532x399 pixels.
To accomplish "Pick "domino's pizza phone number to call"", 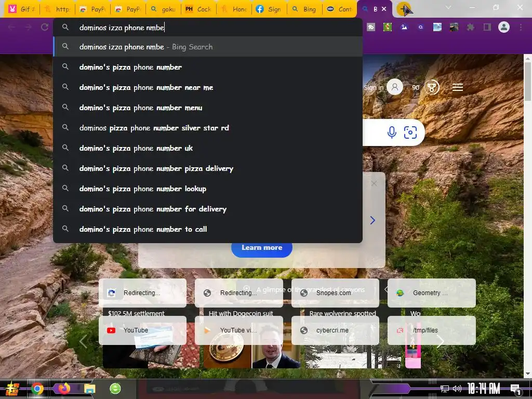I will [x=208, y=229].
